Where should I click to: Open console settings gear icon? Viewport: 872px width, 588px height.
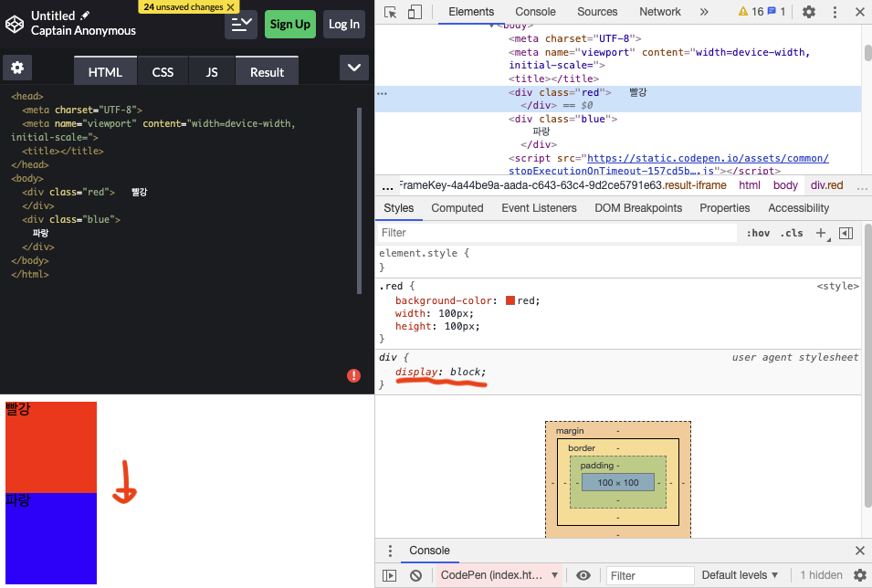point(859,575)
